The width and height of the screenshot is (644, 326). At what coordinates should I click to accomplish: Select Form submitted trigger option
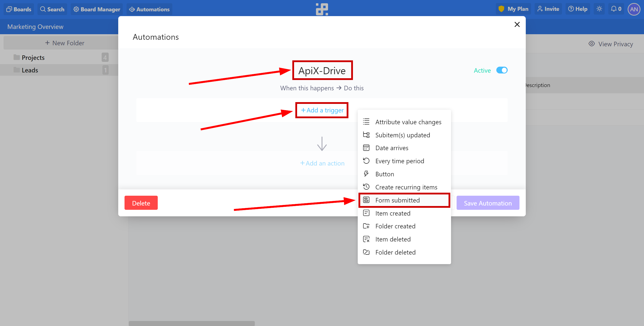click(x=397, y=200)
